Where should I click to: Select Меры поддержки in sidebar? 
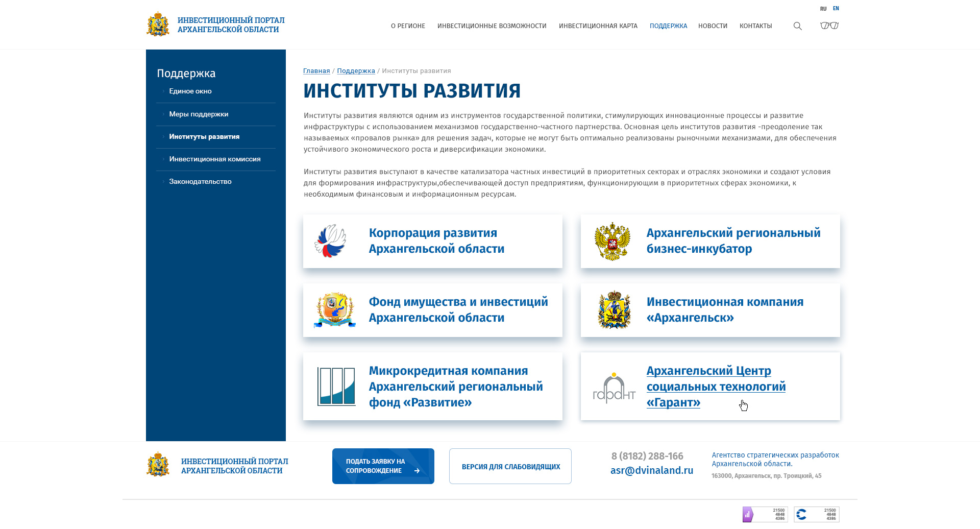click(x=199, y=114)
